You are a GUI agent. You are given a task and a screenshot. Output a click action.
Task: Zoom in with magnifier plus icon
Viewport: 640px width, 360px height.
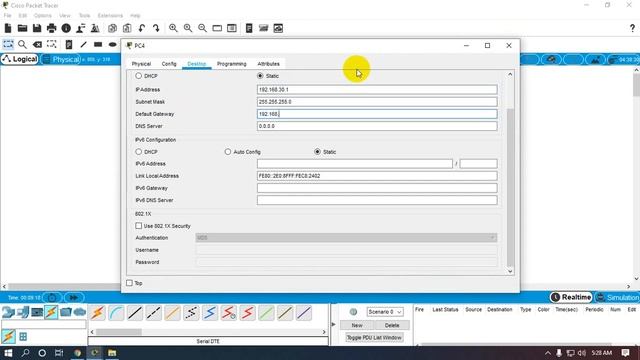tap(173, 28)
